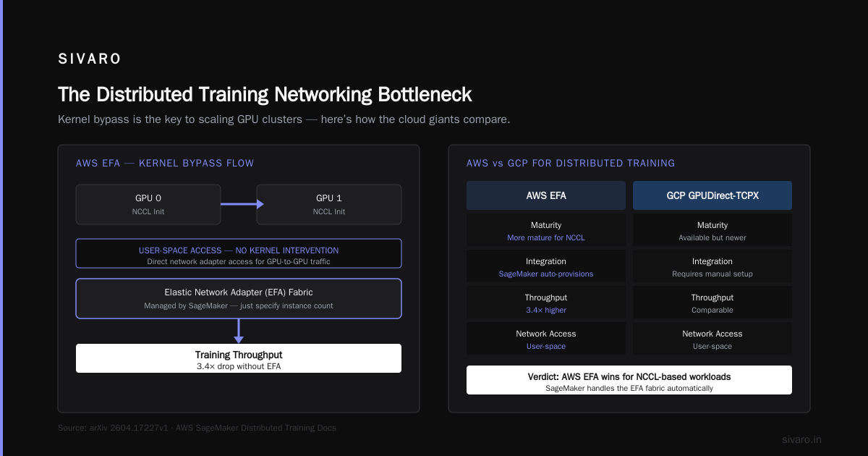Select the AWS EFA column header
Image resolution: width=868 pixels, height=456 pixels.
point(546,195)
